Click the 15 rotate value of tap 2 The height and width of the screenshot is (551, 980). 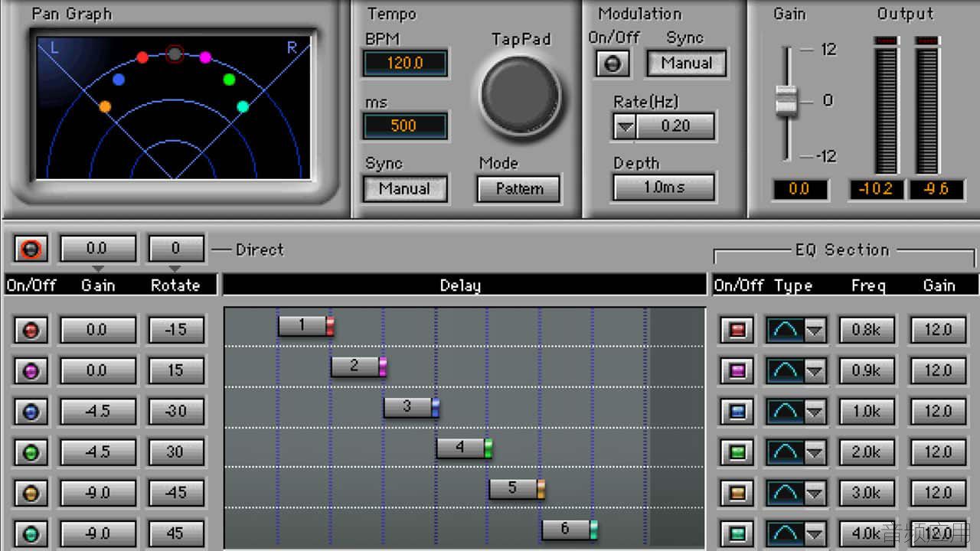tap(176, 371)
